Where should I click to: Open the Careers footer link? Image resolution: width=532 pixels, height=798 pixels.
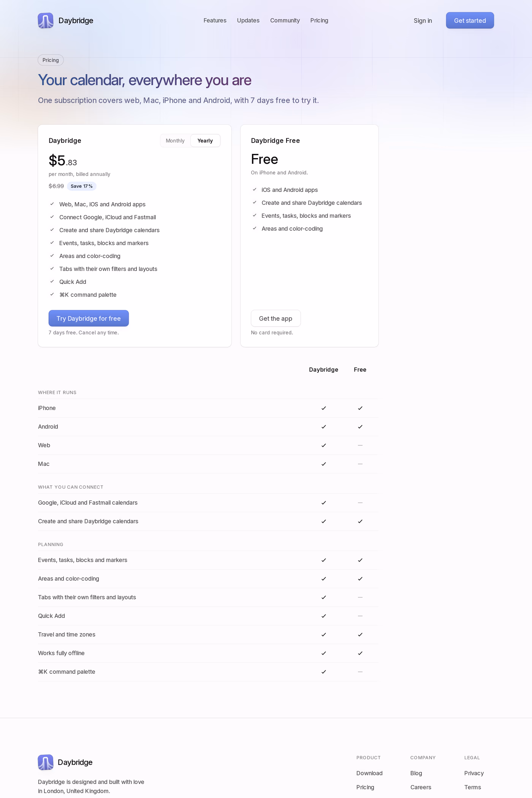pos(421,787)
